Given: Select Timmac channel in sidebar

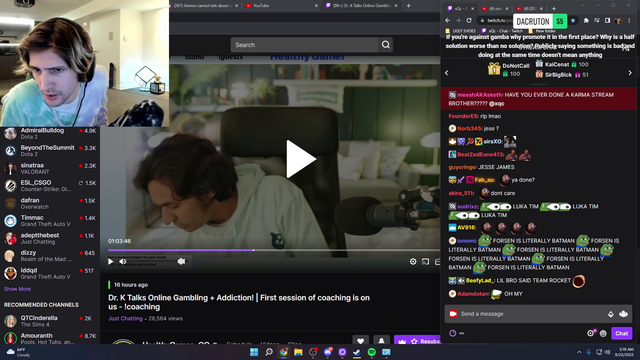Looking at the screenshot, I should (50, 221).
